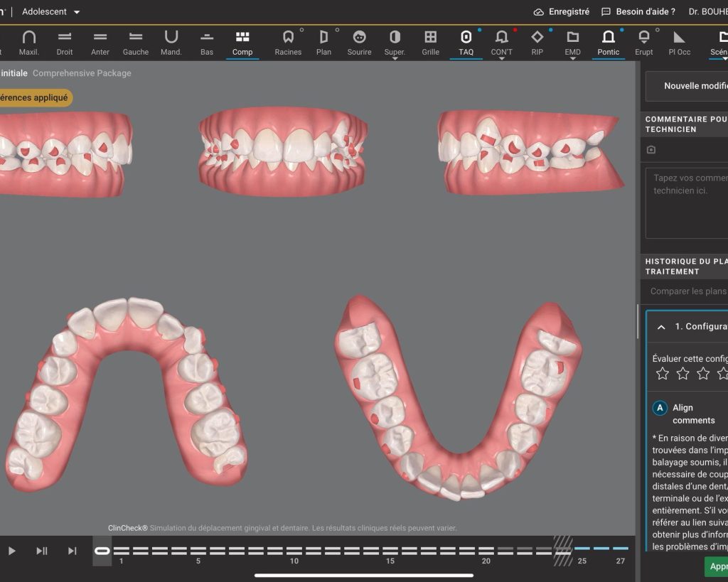Click the Sourire smile view icon
728x582 pixels.
[359, 43]
